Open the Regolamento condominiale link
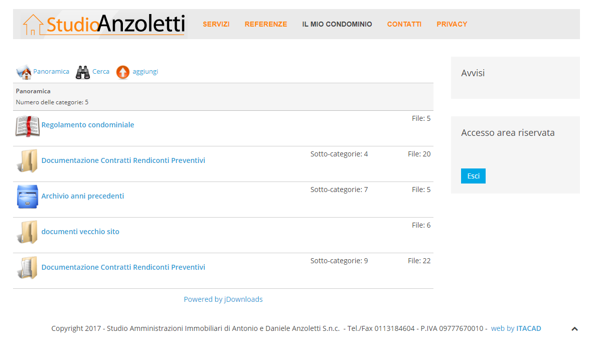Screen dimensions: 593x364 [x=88, y=125]
